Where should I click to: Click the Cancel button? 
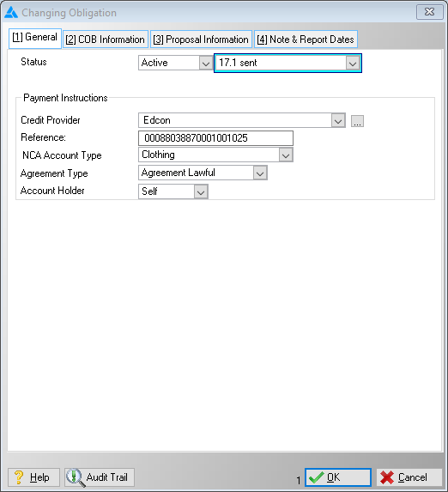point(409,477)
